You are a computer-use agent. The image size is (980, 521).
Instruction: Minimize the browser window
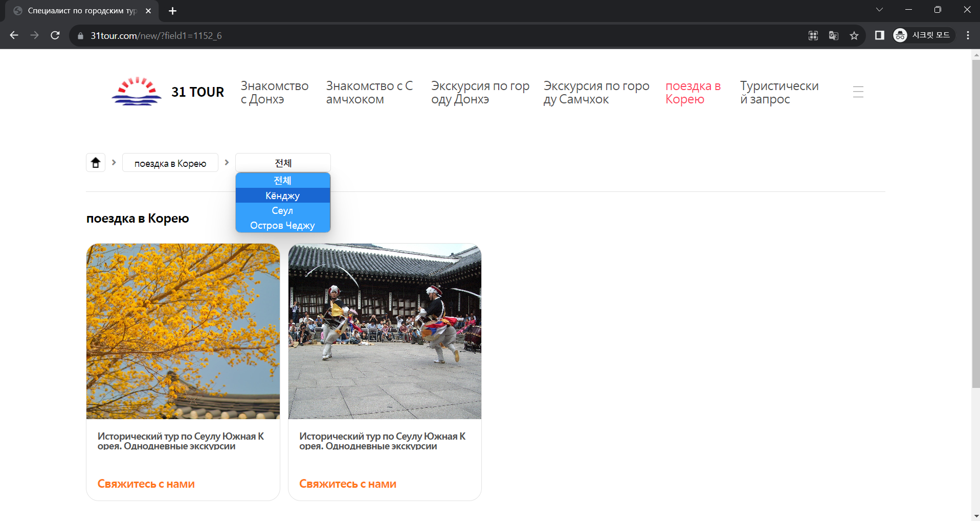pyautogui.click(x=908, y=10)
